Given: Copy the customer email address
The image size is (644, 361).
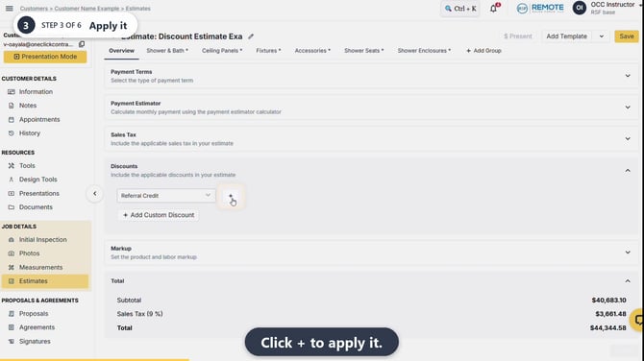Looking at the screenshot, I should (x=82, y=44).
